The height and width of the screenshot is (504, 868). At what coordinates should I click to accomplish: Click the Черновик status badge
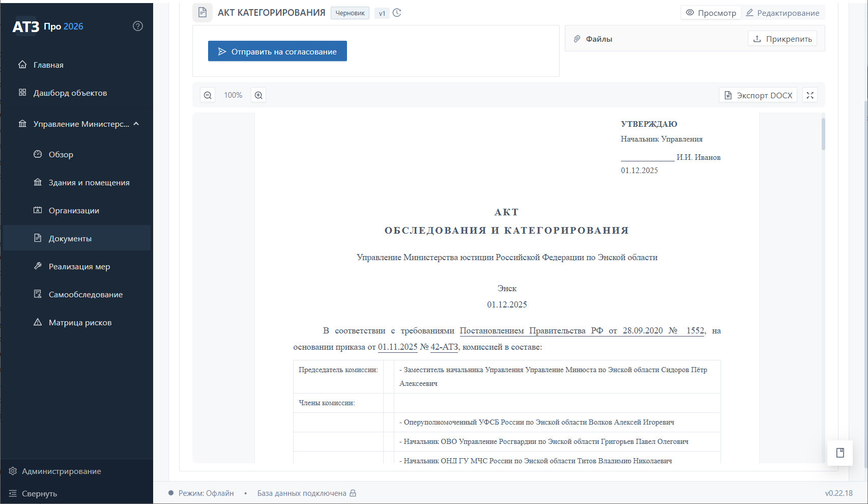point(350,13)
